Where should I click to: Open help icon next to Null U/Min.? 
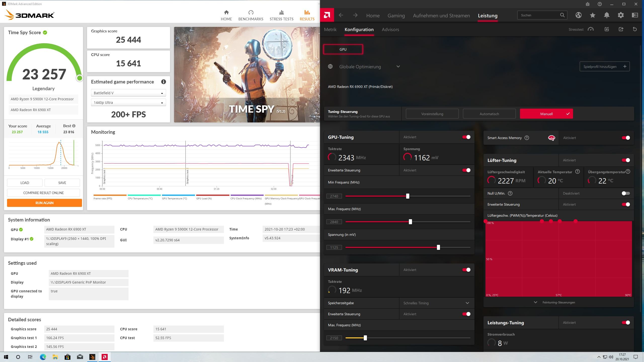tap(510, 193)
